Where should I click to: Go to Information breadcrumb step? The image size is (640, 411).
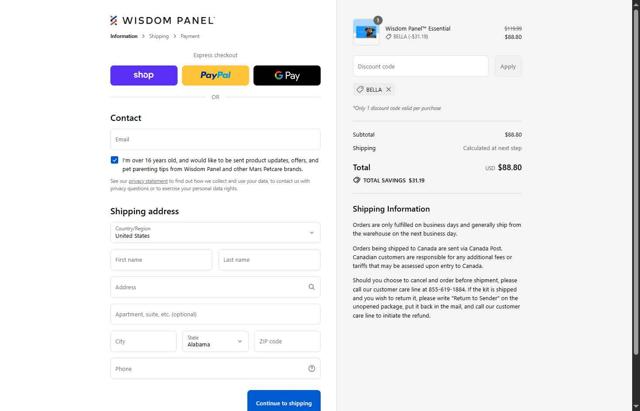pos(124,36)
